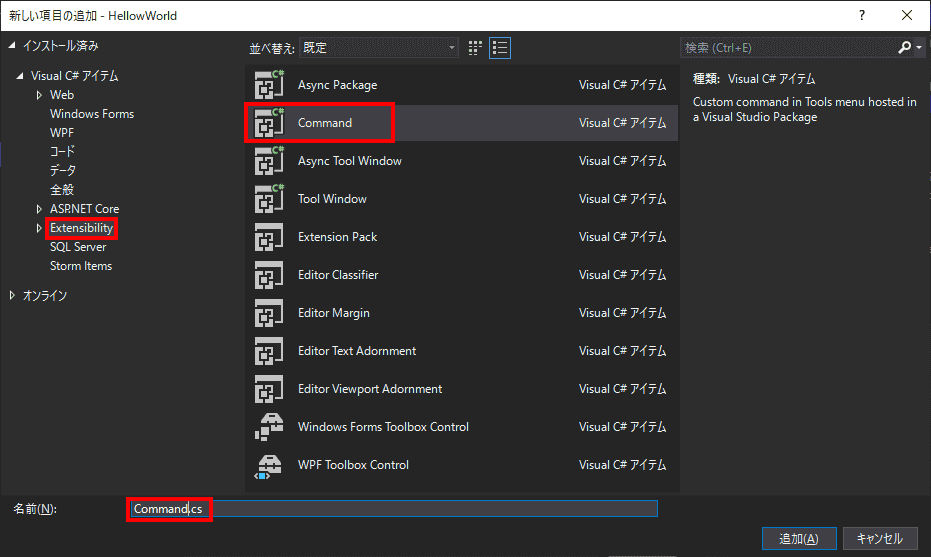Select the Extensibility category
Screen dimensions: 931x557
pyautogui.click(x=81, y=228)
